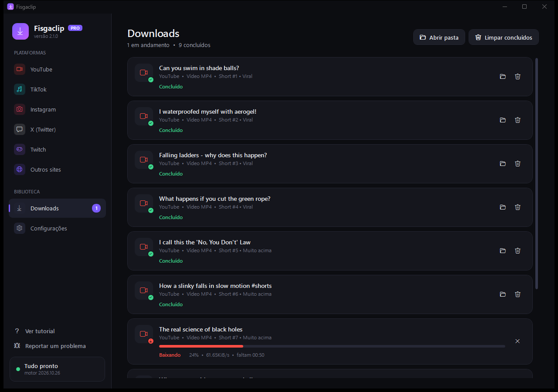Click title 'I waterproofed myself with aerogel!'

point(208,112)
